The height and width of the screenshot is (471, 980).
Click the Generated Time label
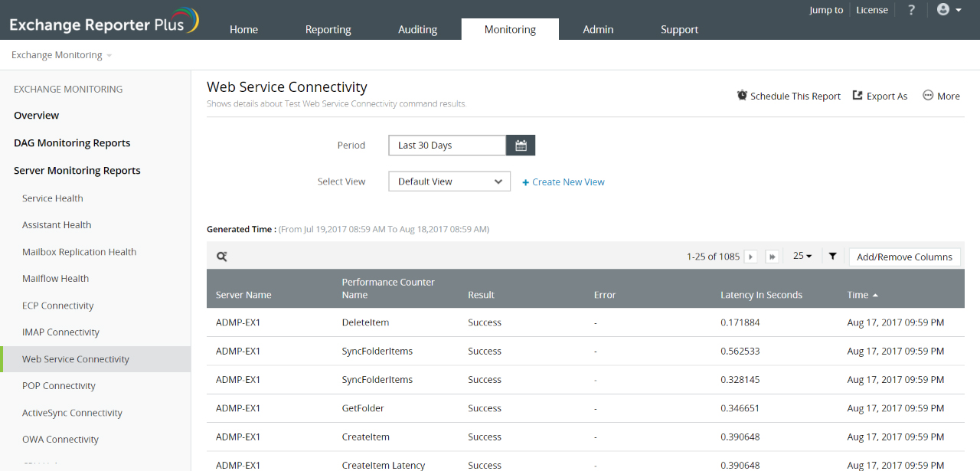(241, 229)
